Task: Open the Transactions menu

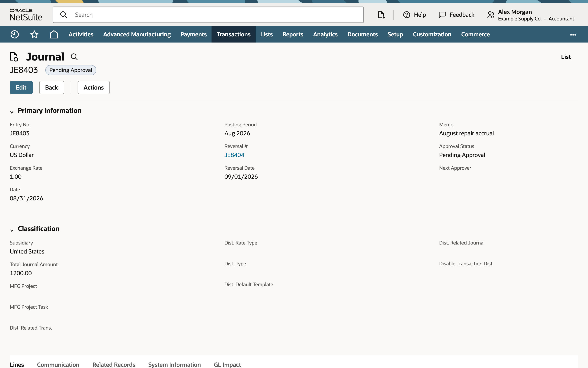Action: tap(233, 34)
